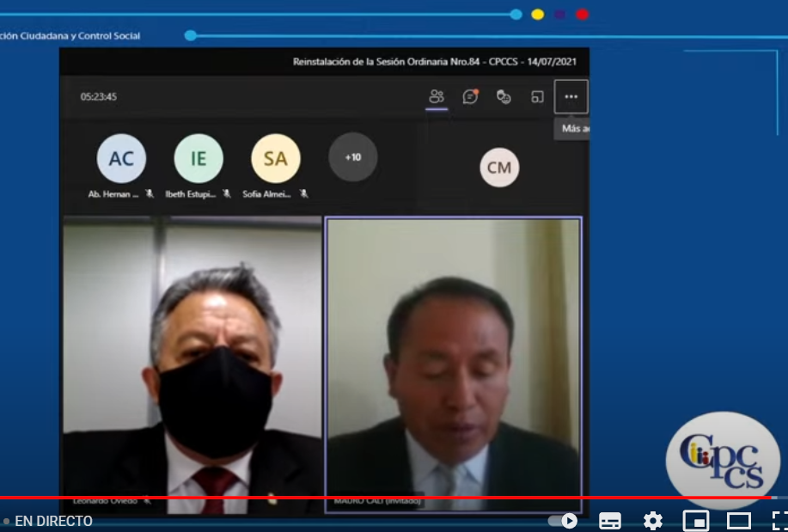
Task: Seek on the red YouTube progress bar
Action: [386, 498]
